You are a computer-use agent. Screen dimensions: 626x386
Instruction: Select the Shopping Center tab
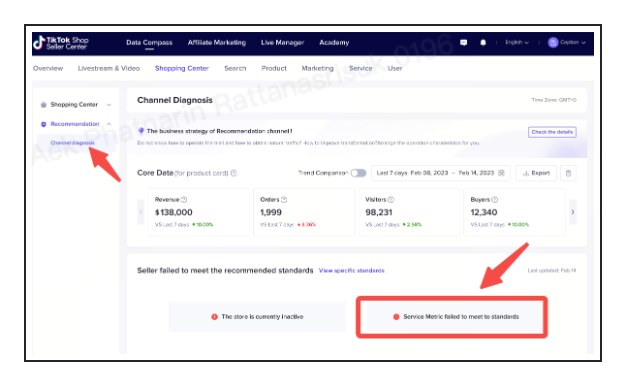182,68
